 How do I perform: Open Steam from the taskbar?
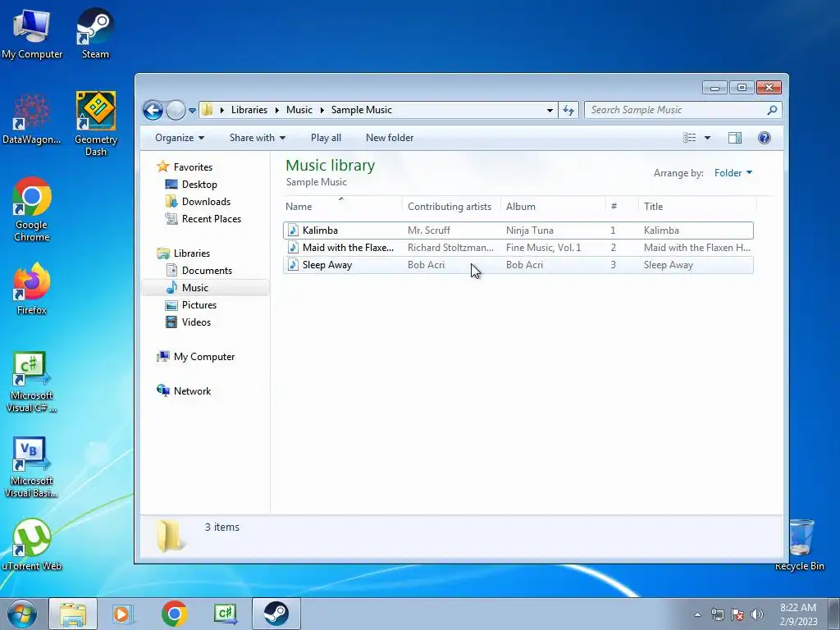pyautogui.click(x=276, y=614)
